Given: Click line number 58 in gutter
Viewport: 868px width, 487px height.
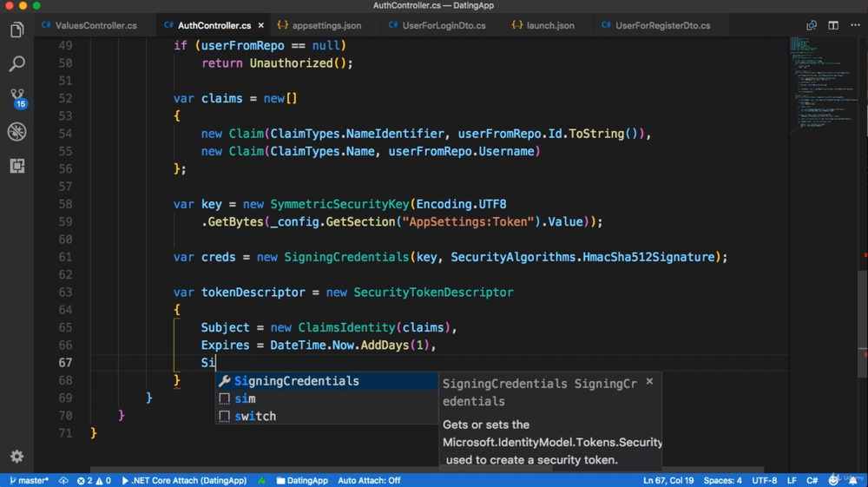Looking at the screenshot, I should pos(65,204).
